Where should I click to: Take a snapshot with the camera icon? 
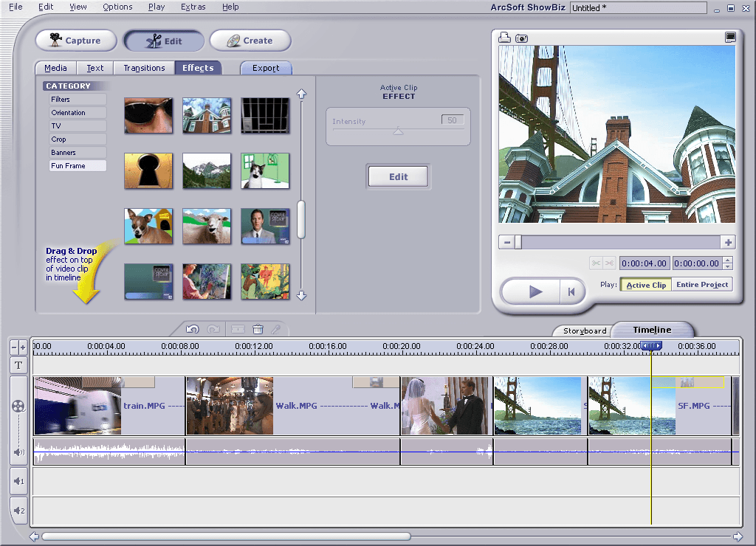pos(521,38)
